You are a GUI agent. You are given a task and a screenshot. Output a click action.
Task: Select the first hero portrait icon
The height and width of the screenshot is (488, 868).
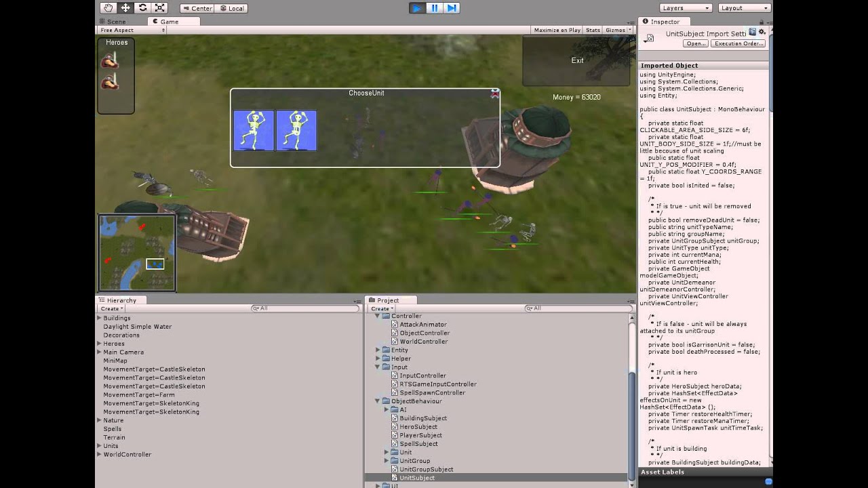[x=109, y=60]
